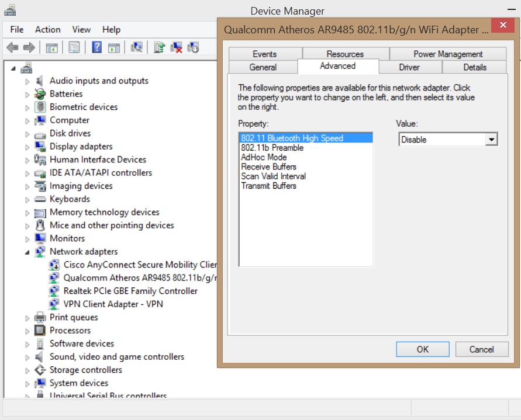
Task: Click the OK button
Action: point(423,349)
